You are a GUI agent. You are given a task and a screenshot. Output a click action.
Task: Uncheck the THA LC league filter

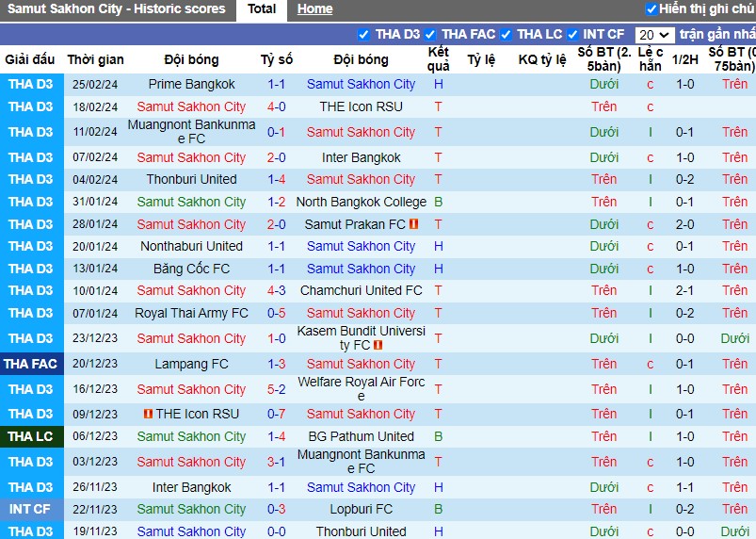(506, 35)
